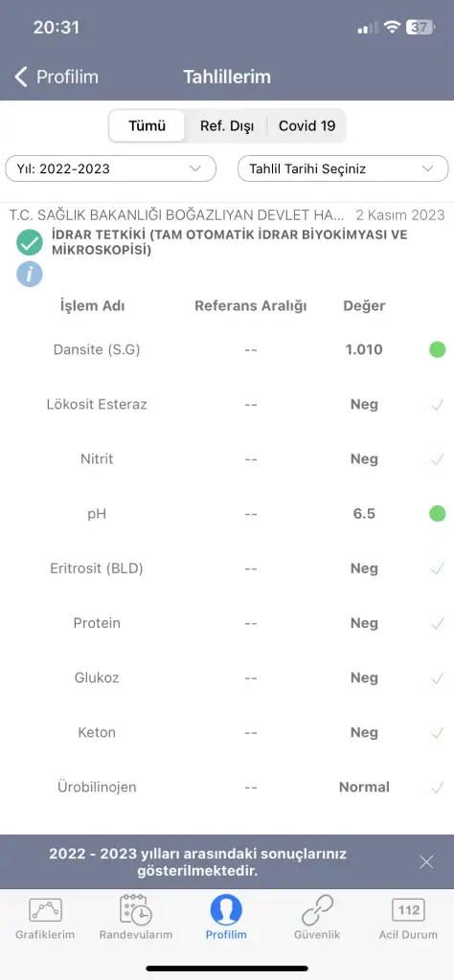Viewport: 454px width, 980px height.
Task: Open the Güvenlik chain link icon
Action: click(317, 911)
